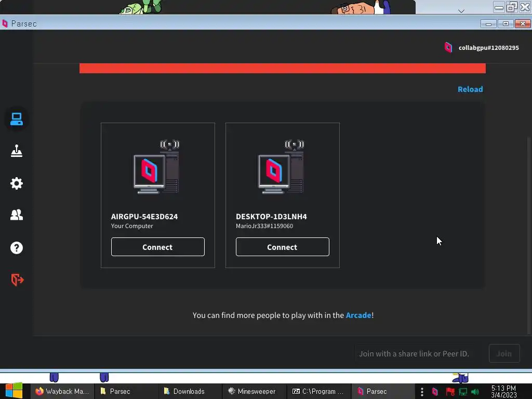Open the Computers tab in sidebar
This screenshot has height=399, width=532.
point(16,119)
